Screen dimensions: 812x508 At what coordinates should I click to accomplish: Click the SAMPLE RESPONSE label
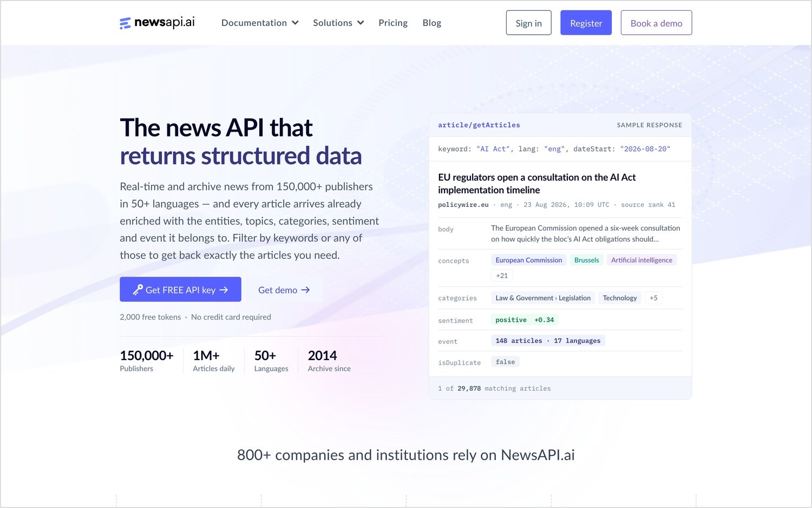650,125
